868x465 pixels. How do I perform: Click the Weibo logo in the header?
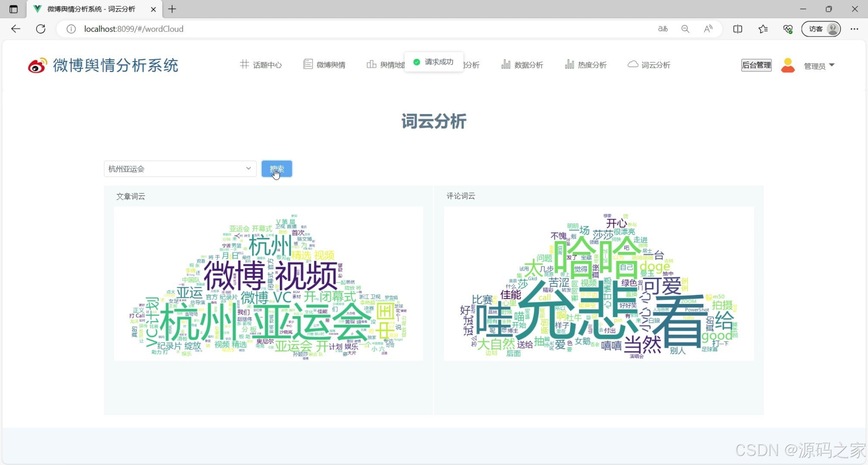coord(37,65)
